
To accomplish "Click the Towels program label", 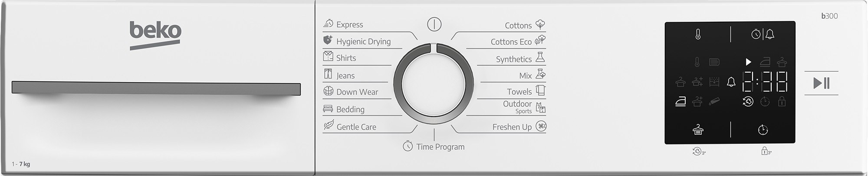I will tap(519, 92).
